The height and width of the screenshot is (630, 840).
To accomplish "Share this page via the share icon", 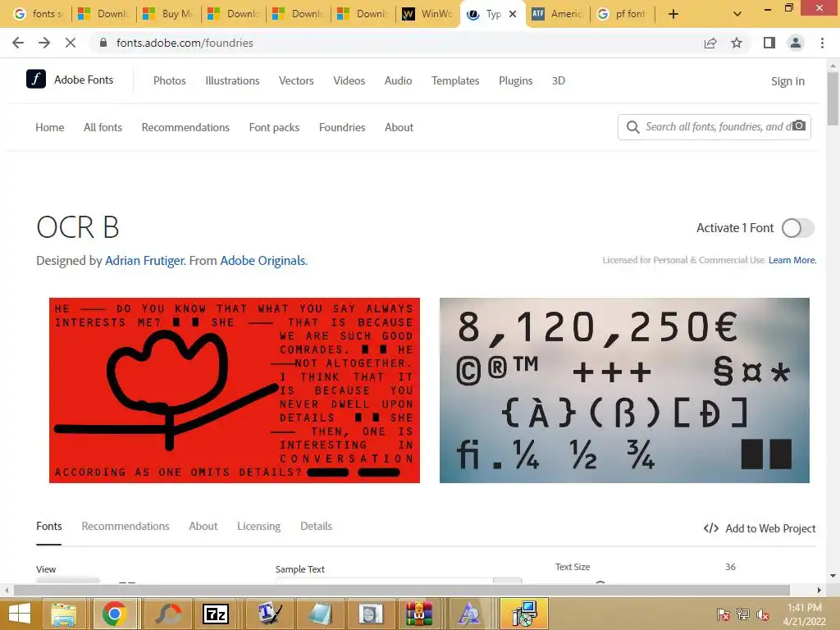I will click(x=710, y=43).
